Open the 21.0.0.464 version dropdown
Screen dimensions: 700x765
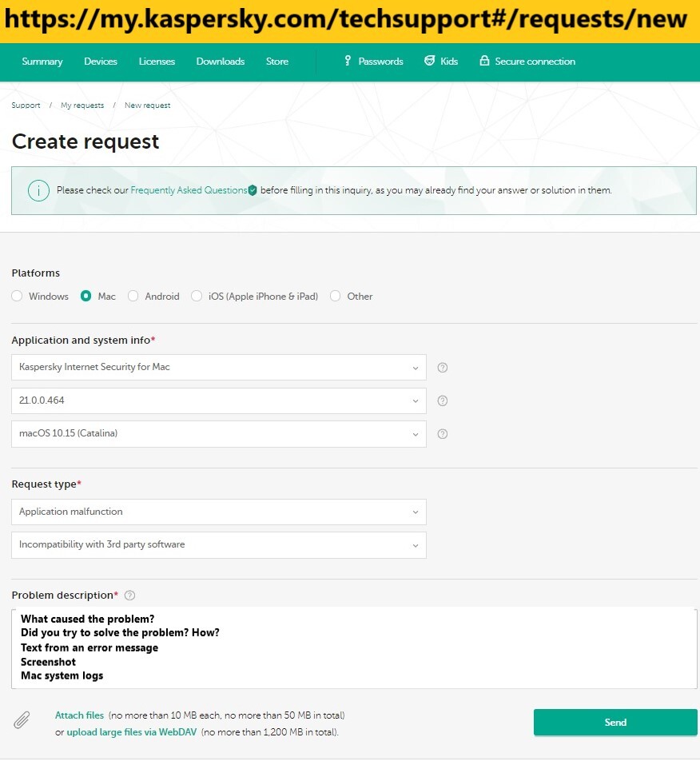click(219, 400)
